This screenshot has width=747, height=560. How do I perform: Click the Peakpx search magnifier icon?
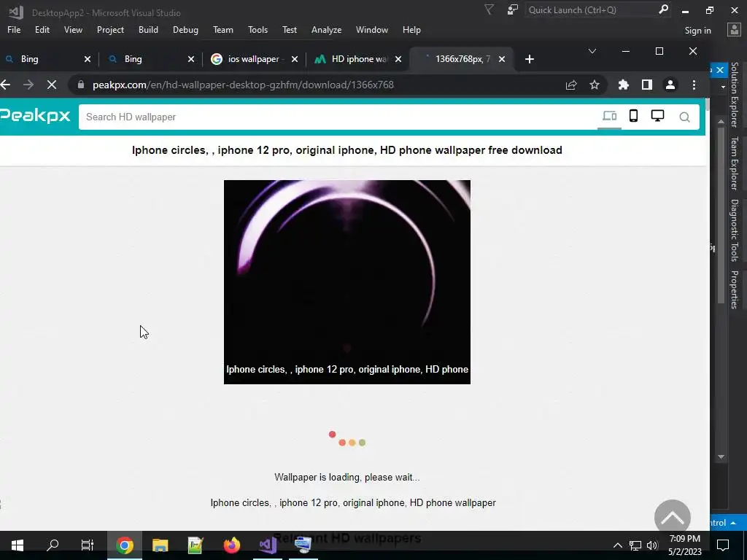pyautogui.click(x=684, y=117)
